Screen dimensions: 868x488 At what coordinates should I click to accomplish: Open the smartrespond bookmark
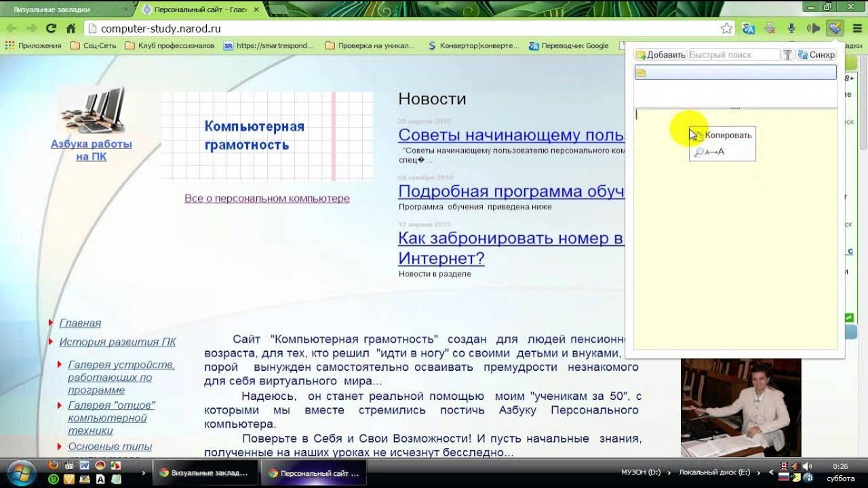[269, 45]
